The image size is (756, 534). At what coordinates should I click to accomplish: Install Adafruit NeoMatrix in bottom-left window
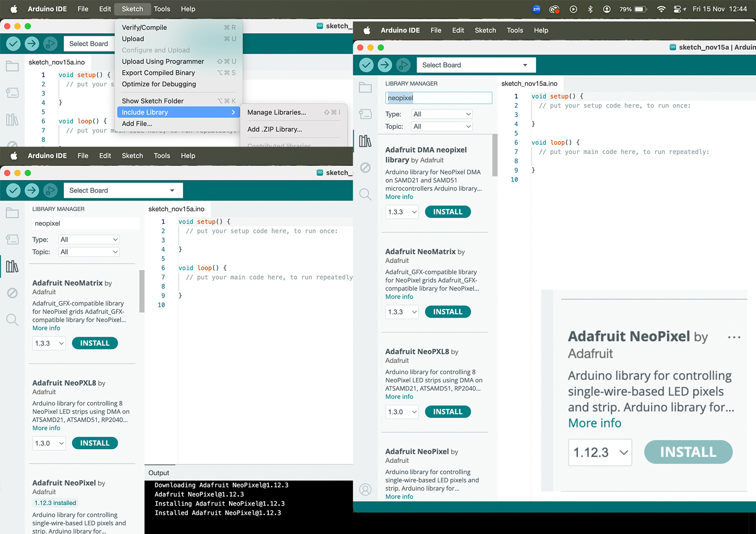[95, 343]
